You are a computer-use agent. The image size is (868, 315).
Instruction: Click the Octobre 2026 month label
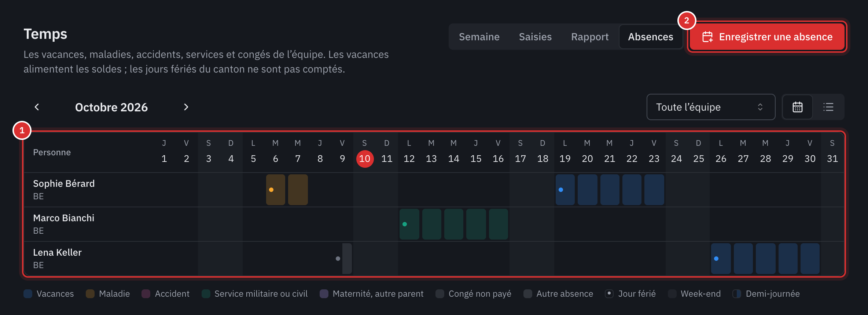click(x=111, y=107)
